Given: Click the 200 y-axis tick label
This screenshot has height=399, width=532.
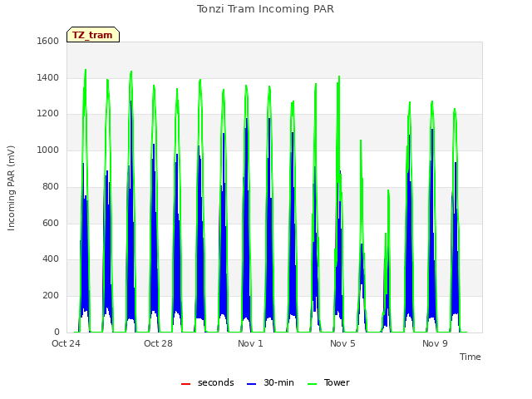Looking at the screenshot, I should [51, 296].
